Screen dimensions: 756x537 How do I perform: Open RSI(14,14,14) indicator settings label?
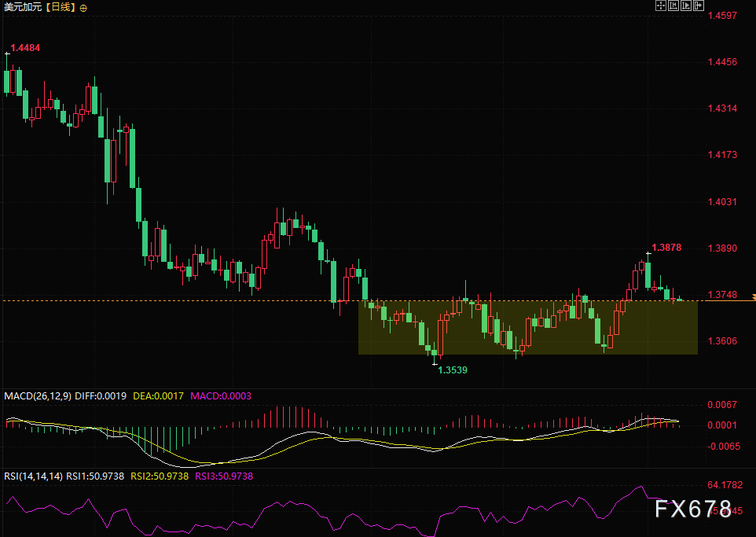[32, 476]
